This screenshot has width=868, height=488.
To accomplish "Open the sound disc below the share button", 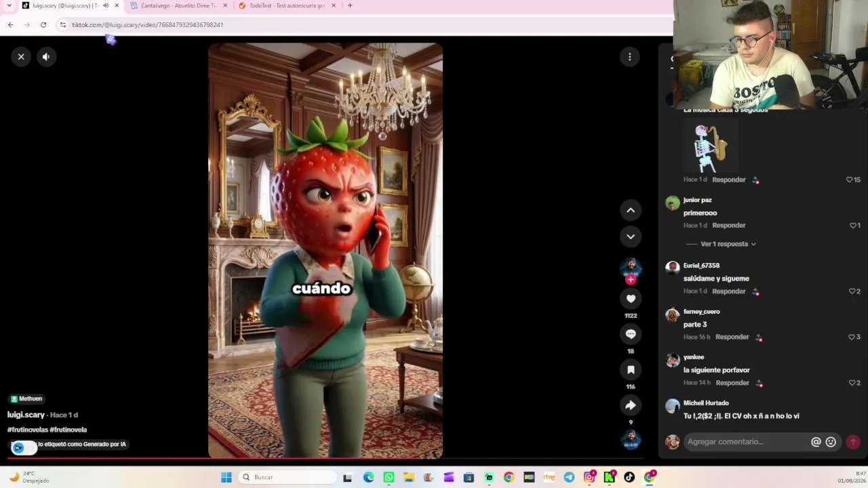I will [631, 439].
